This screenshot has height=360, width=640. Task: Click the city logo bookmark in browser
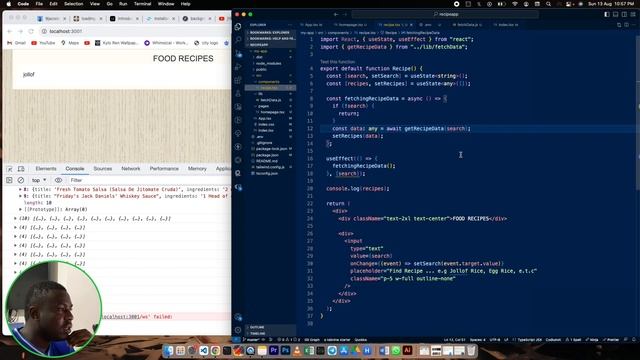pyautogui.click(x=206, y=43)
